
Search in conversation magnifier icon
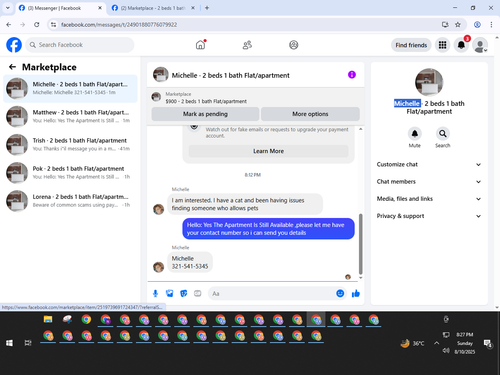click(443, 134)
